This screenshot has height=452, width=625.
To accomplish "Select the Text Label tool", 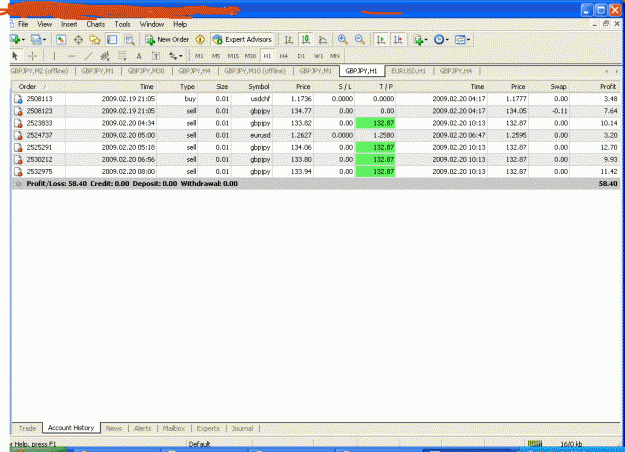I will tap(156, 56).
